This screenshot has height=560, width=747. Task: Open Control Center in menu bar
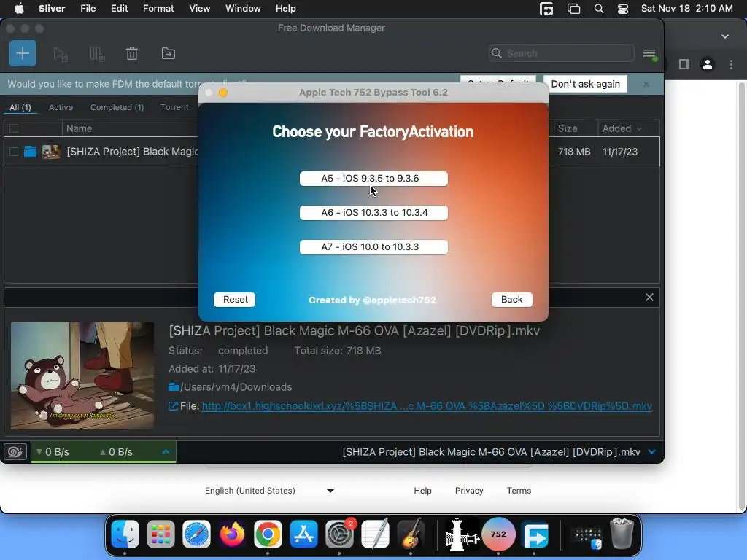tap(623, 9)
